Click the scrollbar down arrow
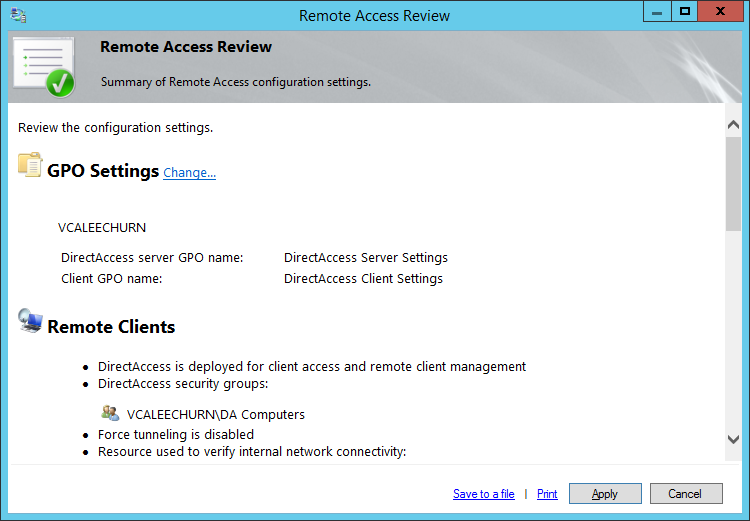750x521 pixels. 733,439
